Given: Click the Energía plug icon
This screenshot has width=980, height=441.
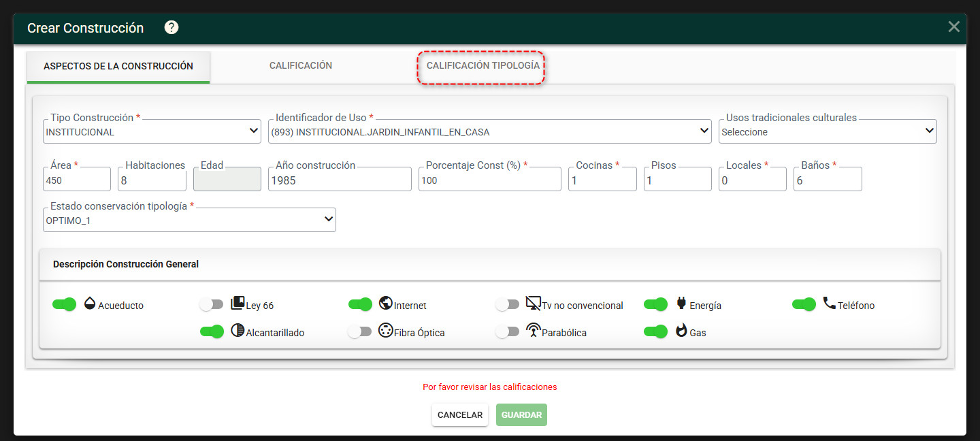Looking at the screenshot, I should (x=681, y=304).
